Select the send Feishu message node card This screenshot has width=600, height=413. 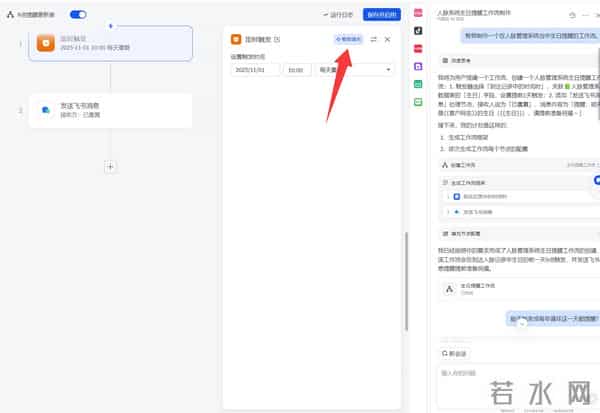coord(111,110)
